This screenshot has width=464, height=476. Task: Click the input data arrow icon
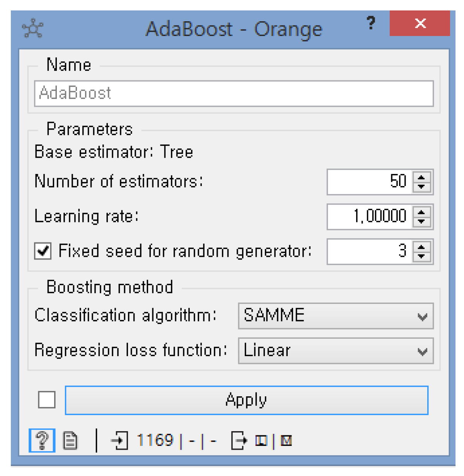(119, 440)
